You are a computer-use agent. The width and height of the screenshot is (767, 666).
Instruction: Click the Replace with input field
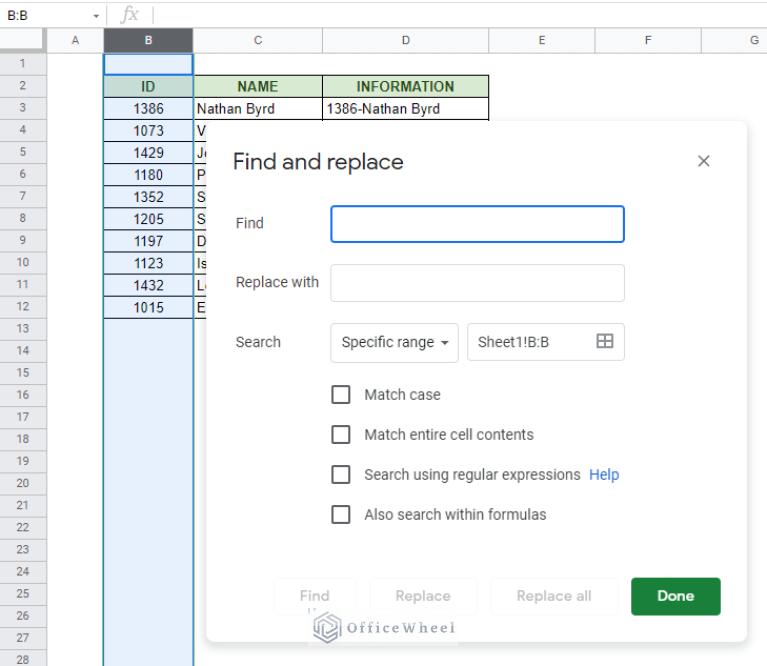tap(477, 283)
